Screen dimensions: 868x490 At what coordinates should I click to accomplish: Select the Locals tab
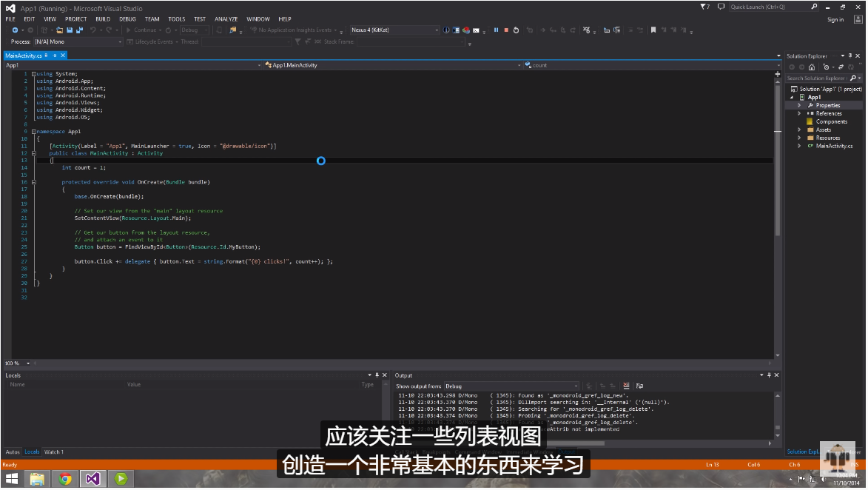pos(32,452)
